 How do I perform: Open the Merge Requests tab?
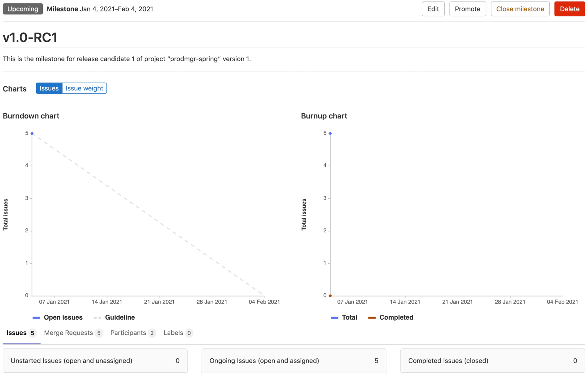68,333
